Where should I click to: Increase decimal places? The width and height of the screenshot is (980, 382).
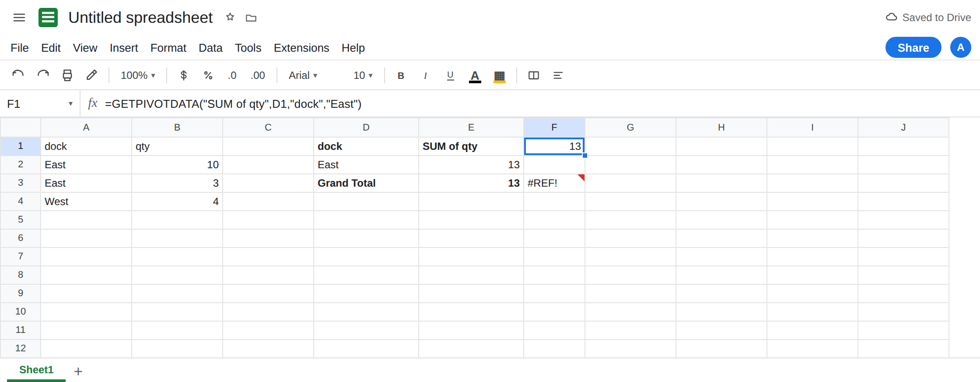pos(258,75)
